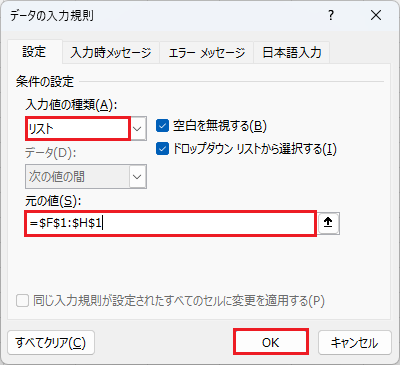Screen dimensions: 400x365
Task: Click the collapse dialog range selector icon
Action: [328, 223]
